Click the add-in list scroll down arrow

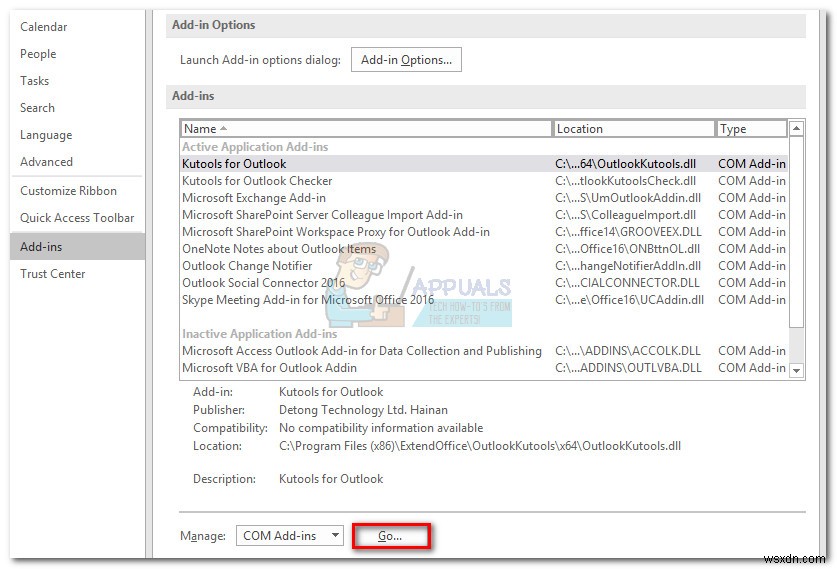click(796, 370)
